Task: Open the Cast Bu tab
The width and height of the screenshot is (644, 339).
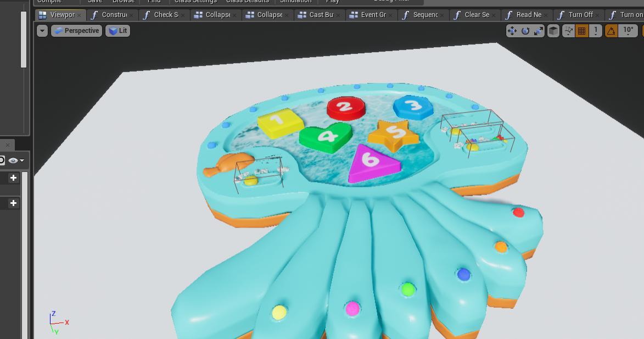Action: [317, 14]
